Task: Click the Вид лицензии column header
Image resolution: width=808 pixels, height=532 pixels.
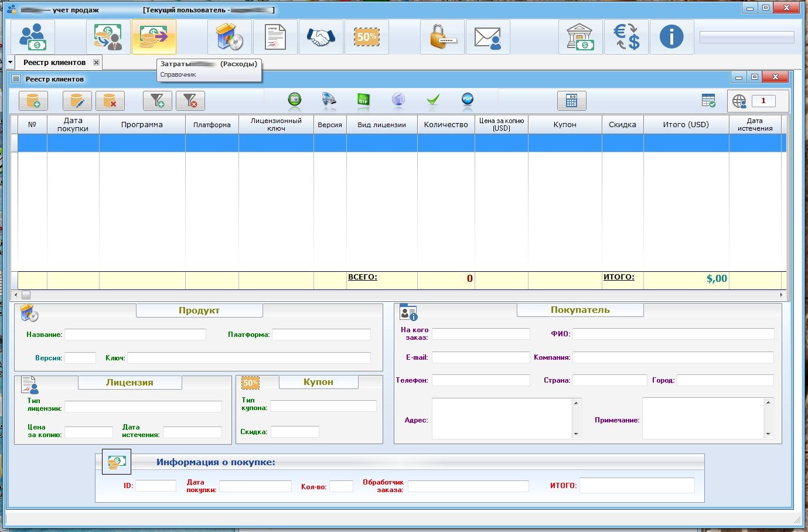Action: click(381, 124)
